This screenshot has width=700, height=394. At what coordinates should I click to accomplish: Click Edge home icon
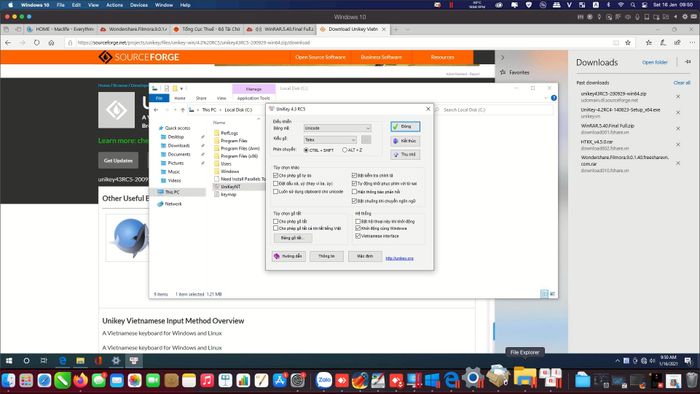51,43
